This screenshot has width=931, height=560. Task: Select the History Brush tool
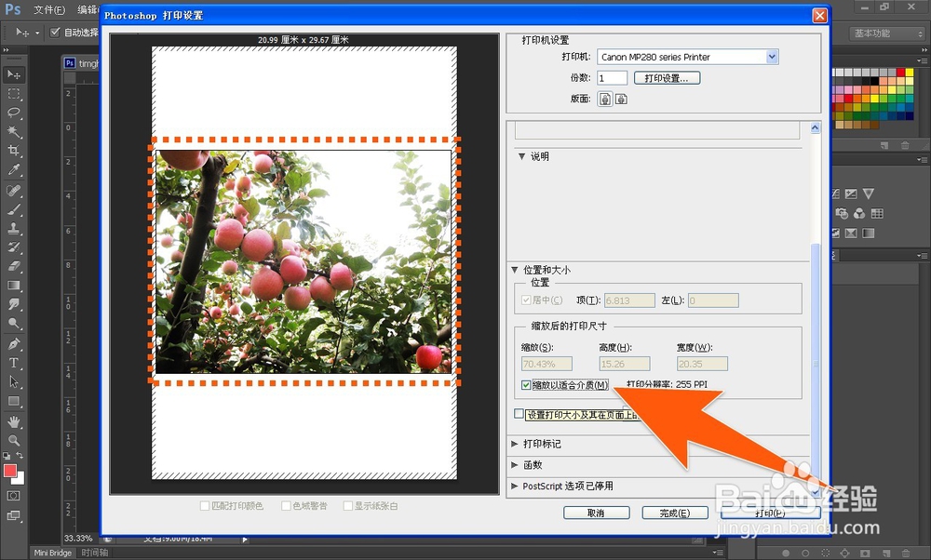tap(14, 247)
